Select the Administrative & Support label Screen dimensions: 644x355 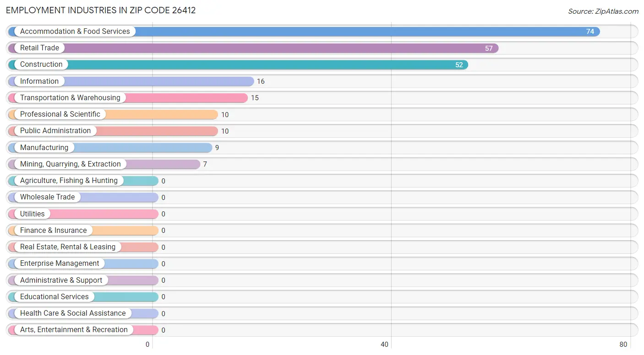(61, 280)
